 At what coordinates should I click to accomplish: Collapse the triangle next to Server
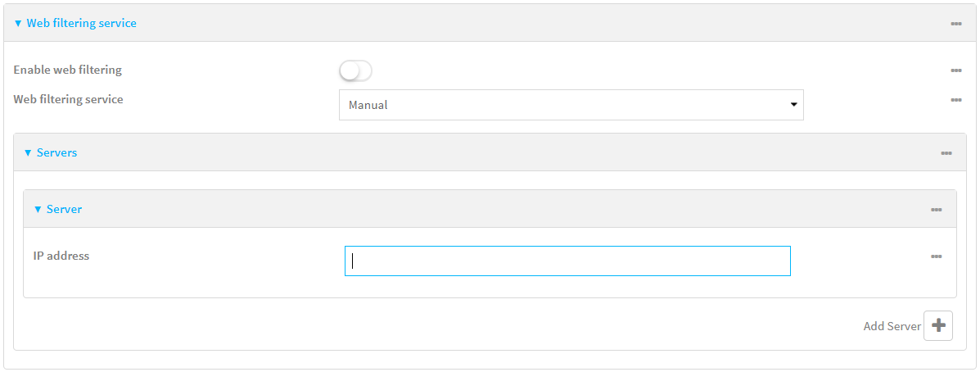click(38, 210)
